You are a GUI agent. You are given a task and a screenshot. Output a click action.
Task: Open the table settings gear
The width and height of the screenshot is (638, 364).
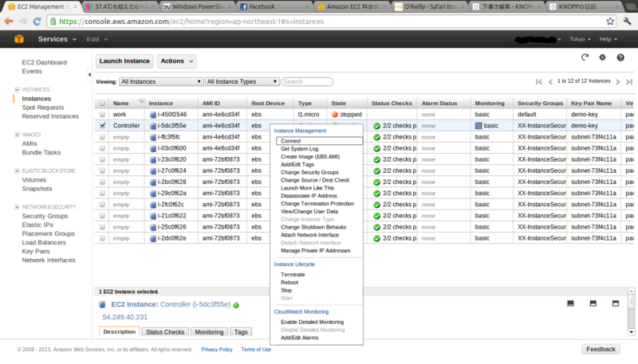coord(602,57)
